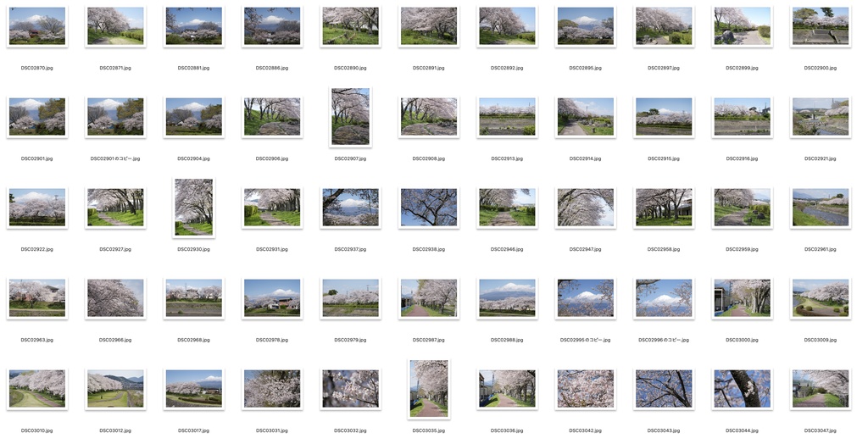Select the DSC02900.jpg photo thumbnail
Image resolution: width=868 pixels, height=444 pixels.
(x=821, y=26)
